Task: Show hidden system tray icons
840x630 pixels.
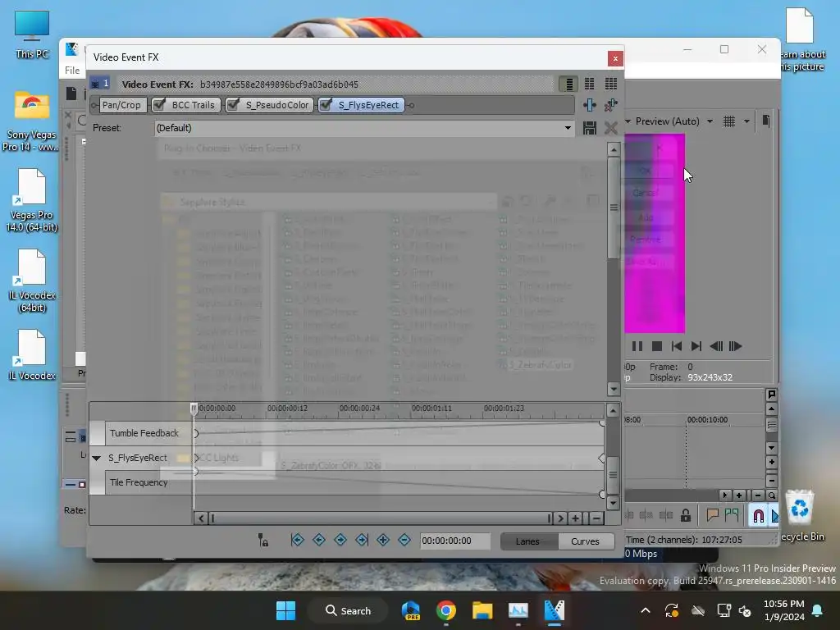Action: [x=646, y=610]
